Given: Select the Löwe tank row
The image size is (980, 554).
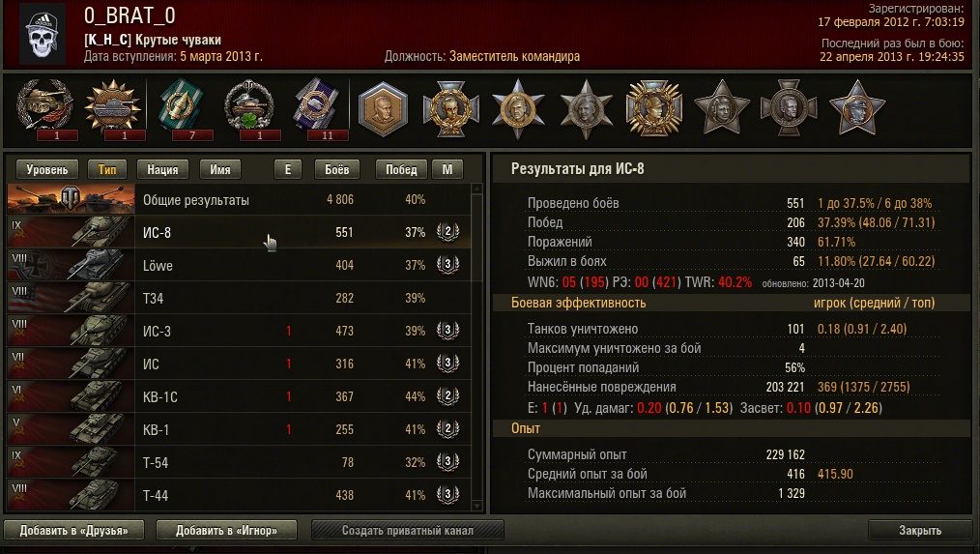Looking at the screenshot, I should click(239, 265).
